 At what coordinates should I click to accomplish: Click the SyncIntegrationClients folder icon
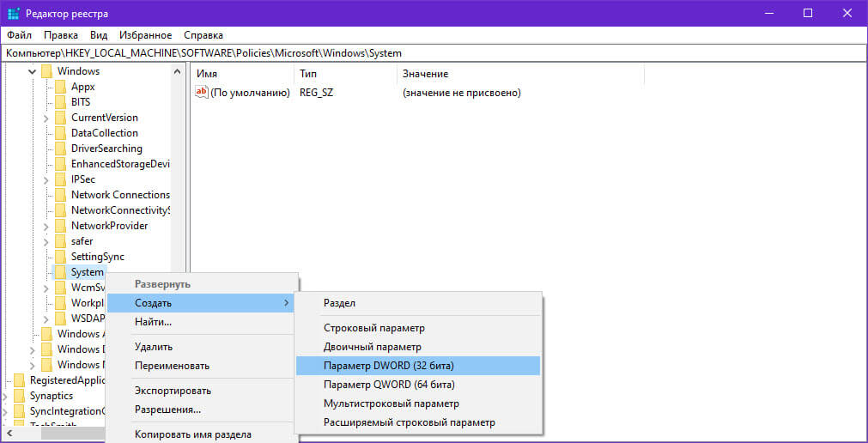coord(20,411)
